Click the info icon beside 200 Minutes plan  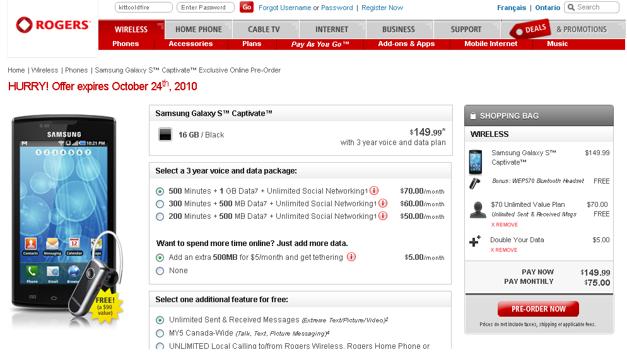[x=382, y=216]
